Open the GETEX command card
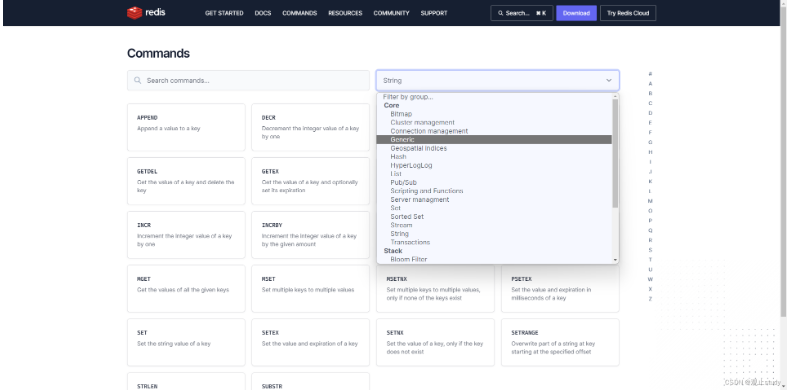The image size is (792, 390). point(310,181)
